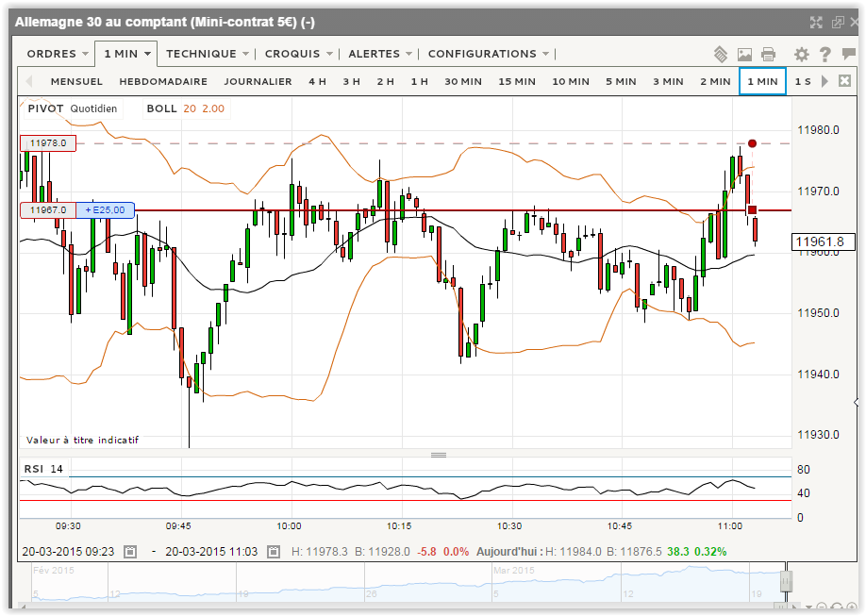Choose the 3 H timeframe
Screen dimensions: 866x616
(352, 82)
